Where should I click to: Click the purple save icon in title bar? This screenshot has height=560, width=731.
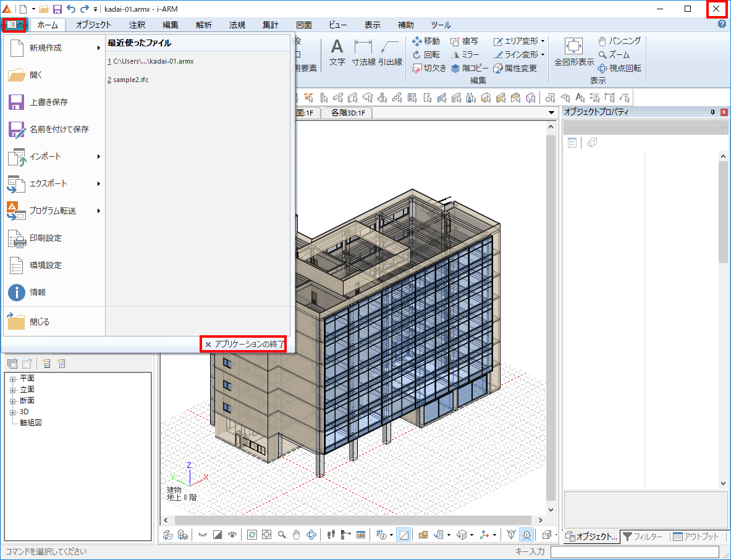(x=57, y=9)
